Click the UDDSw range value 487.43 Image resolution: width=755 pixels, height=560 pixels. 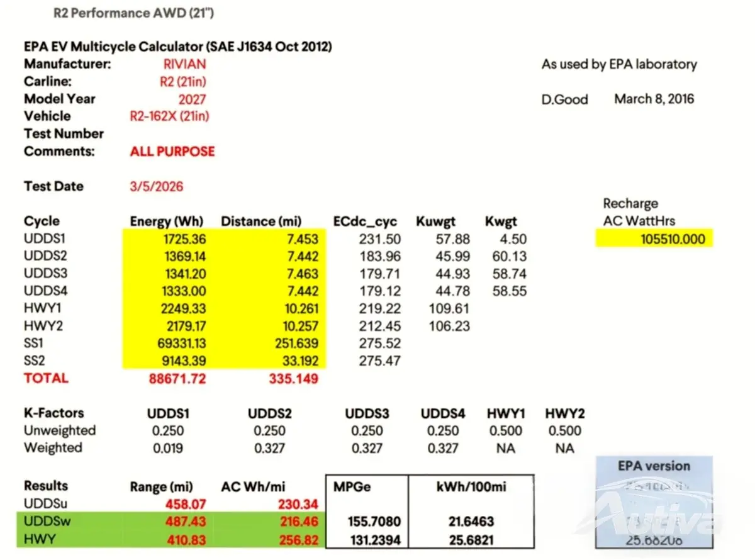tap(187, 522)
